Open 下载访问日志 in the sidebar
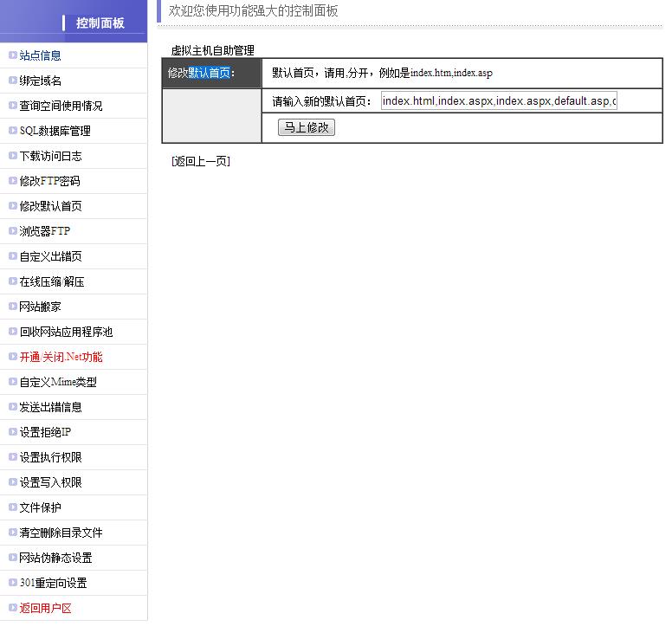The image size is (672, 633). [x=51, y=156]
